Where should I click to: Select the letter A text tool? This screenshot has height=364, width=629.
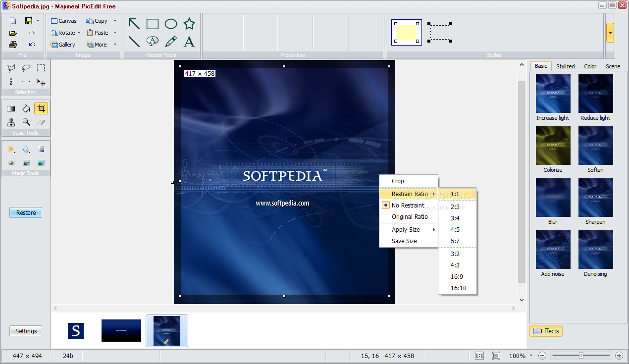click(189, 42)
